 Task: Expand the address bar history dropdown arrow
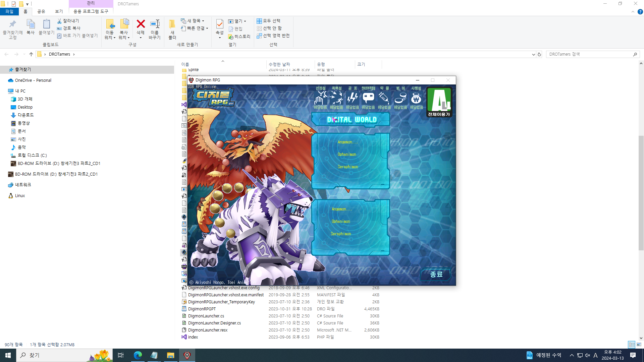tap(533, 54)
